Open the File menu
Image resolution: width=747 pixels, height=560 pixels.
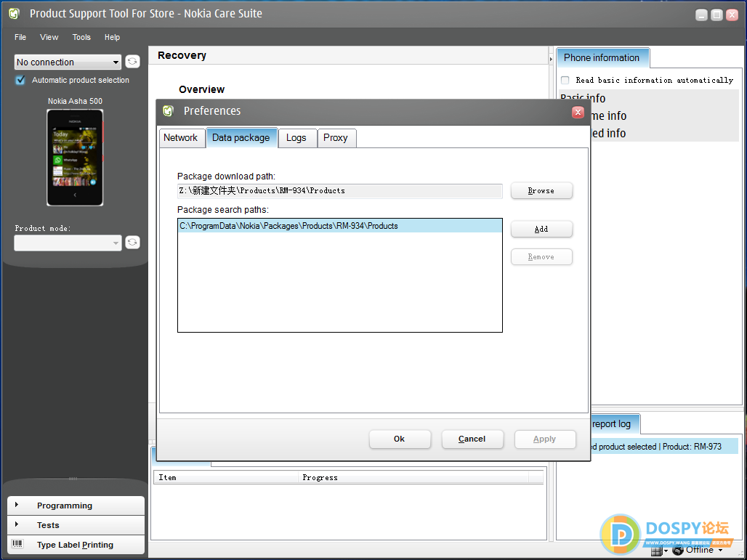click(x=20, y=37)
